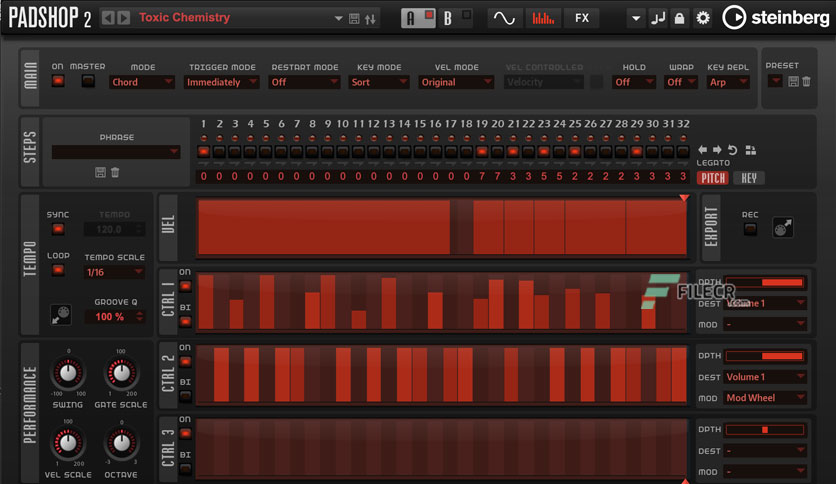
Task: Open the arp Preset dropdown arrow
Action: click(775, 82)
